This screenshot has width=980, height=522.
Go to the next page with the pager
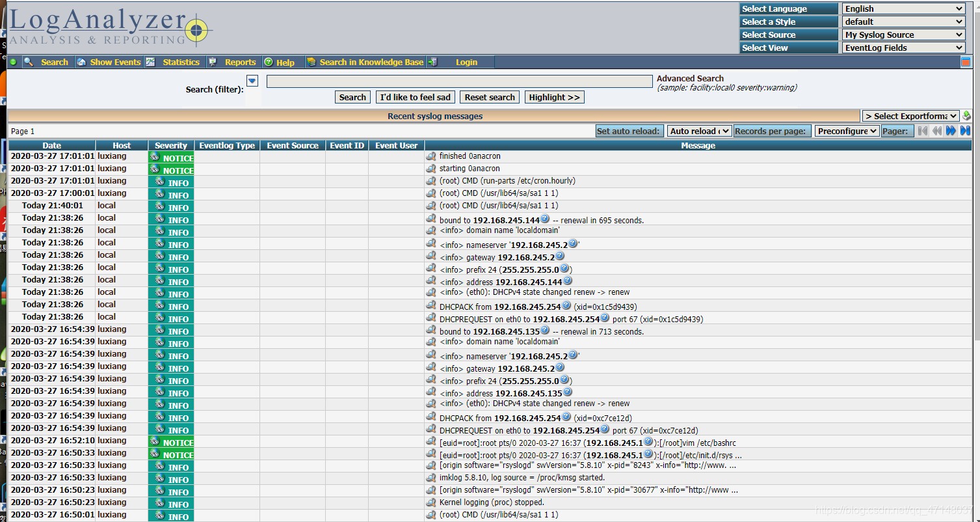coord(951,131)
